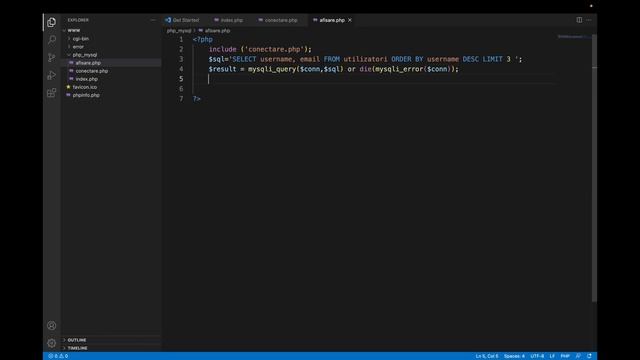Change indentation via Spaces: 4

514,356
